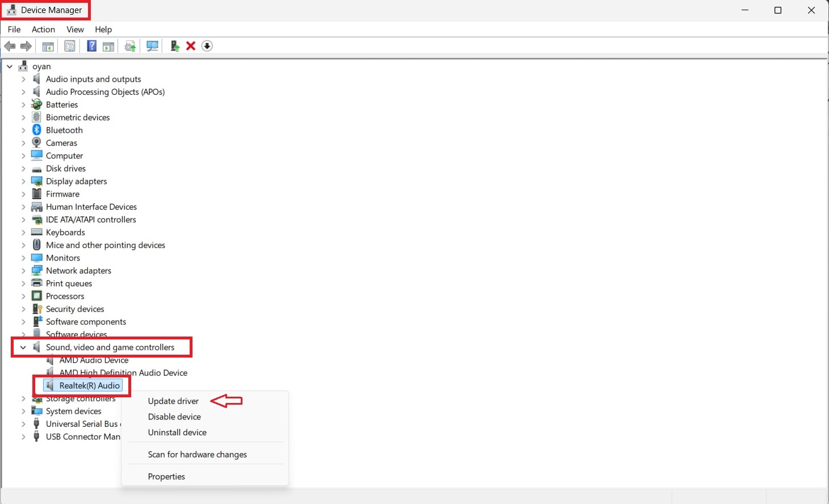This screenshot has height=504, width=829.
Task: Click the Scan for hardware changes toolbar icon
Action: [152, 45]
